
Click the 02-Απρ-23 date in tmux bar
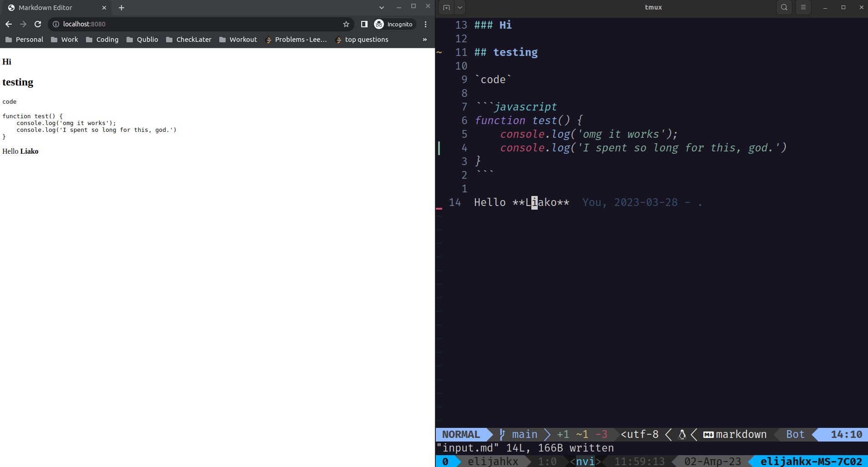pos(712,462)
